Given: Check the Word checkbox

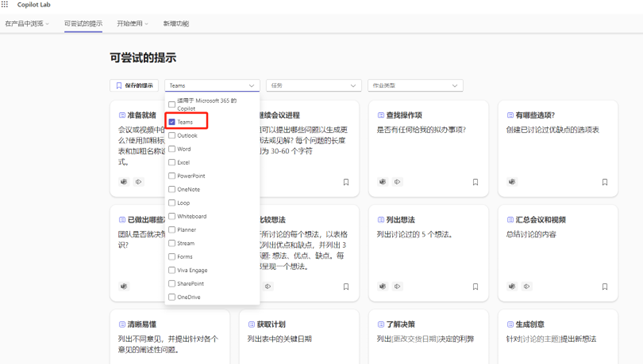Looking at the screenshot, I should coord(172,149).
